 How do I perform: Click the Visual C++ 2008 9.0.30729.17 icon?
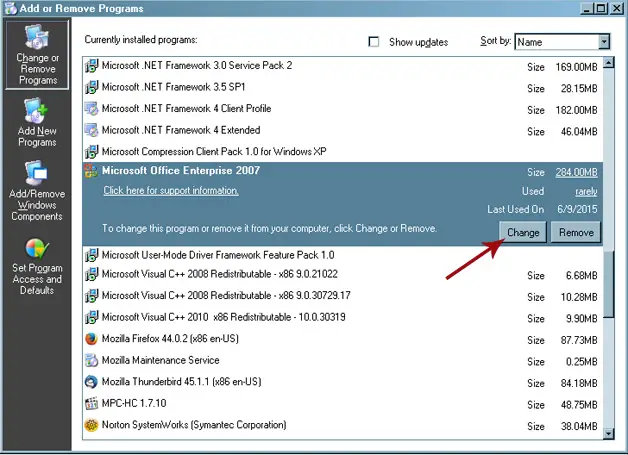tap(91, 296)
